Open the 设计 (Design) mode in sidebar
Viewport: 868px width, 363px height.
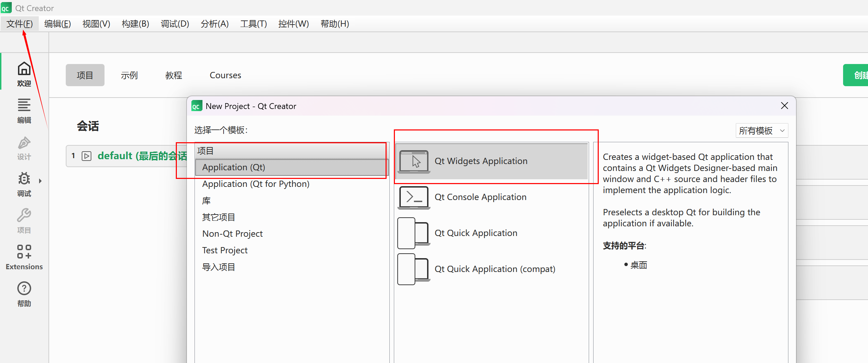point(24,148)
